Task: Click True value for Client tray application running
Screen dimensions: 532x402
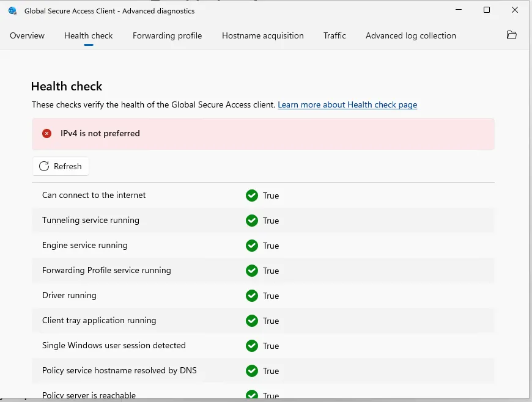Action: coord(271,321)
